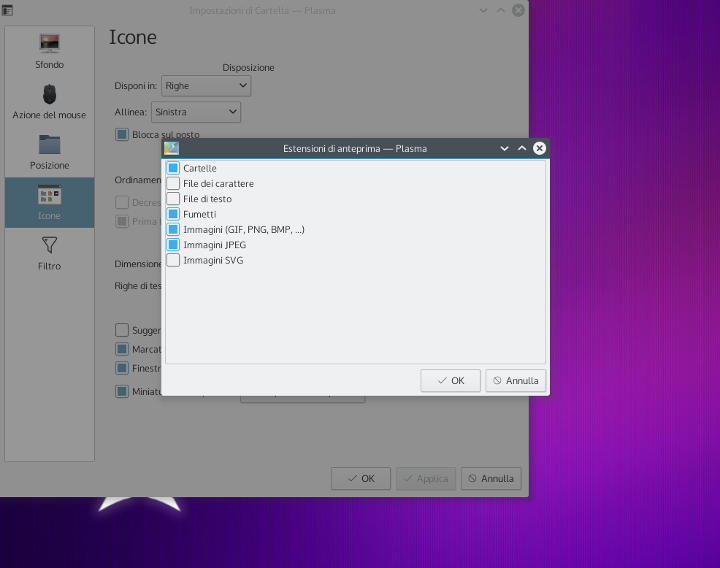Enable Immagini SVG previews
720x568 pixels.
pos(173,260)
